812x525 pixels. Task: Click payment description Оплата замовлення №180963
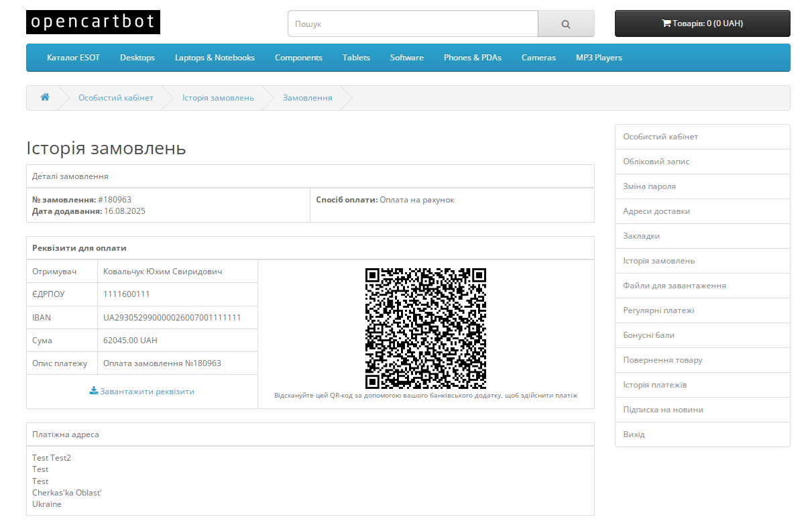pyautogui.click(x=162, y=363)
